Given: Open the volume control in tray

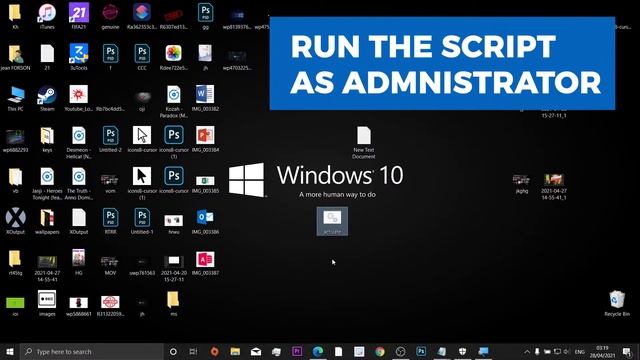Looking at the screenshot, I should pyautogui.click(x=567, y=351).
